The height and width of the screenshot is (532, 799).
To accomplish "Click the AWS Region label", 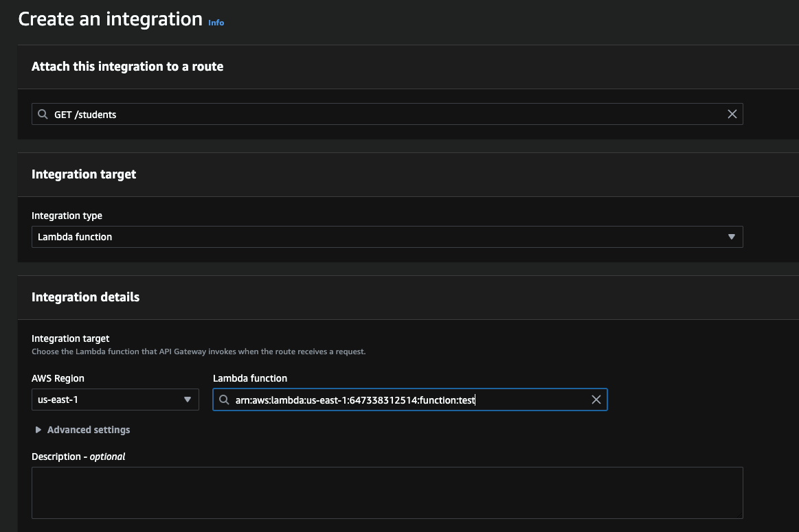I will [58, 378].
